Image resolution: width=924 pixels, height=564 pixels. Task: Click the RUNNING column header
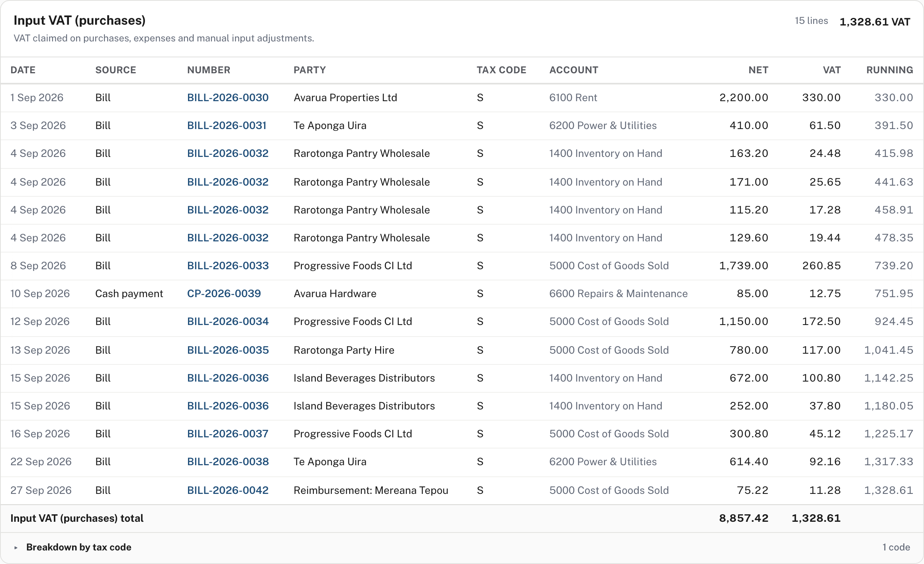(x=890, y=70)
